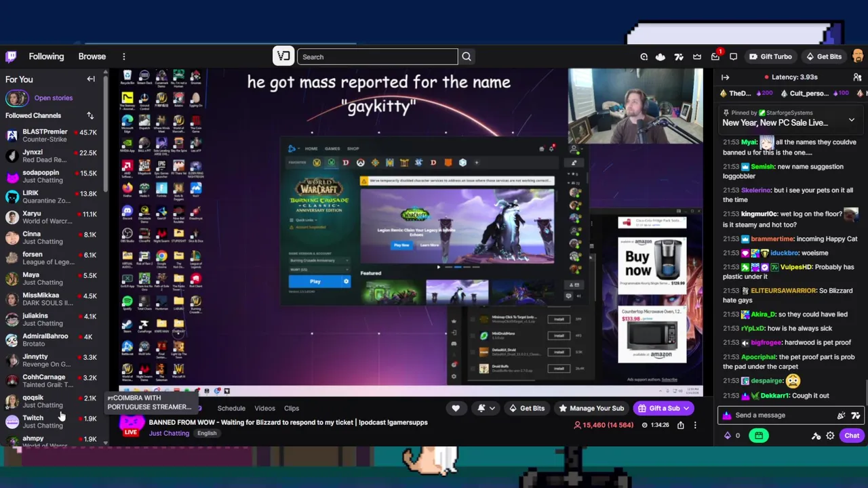The width and height of the screenshot is (868, 488).
Task: Click the search magnifier button
Action: 467,57
